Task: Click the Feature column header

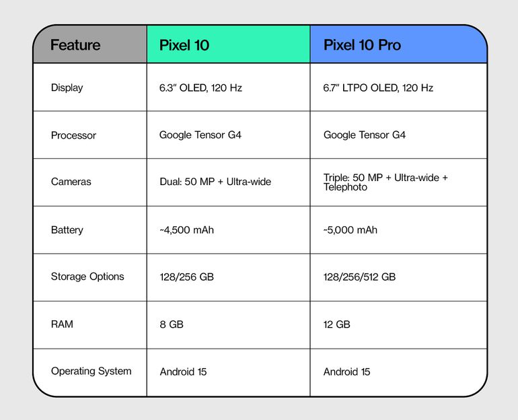Action: coord(75,45)
